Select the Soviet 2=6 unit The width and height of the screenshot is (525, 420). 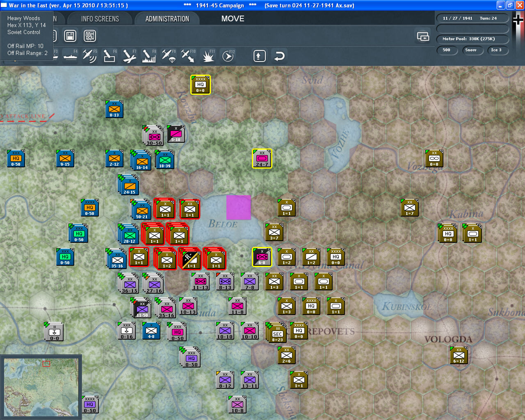click(286, 355)
